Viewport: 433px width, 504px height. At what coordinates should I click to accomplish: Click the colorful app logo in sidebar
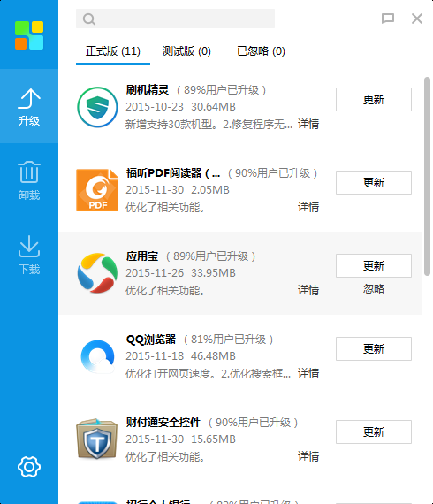coord(29,35)
